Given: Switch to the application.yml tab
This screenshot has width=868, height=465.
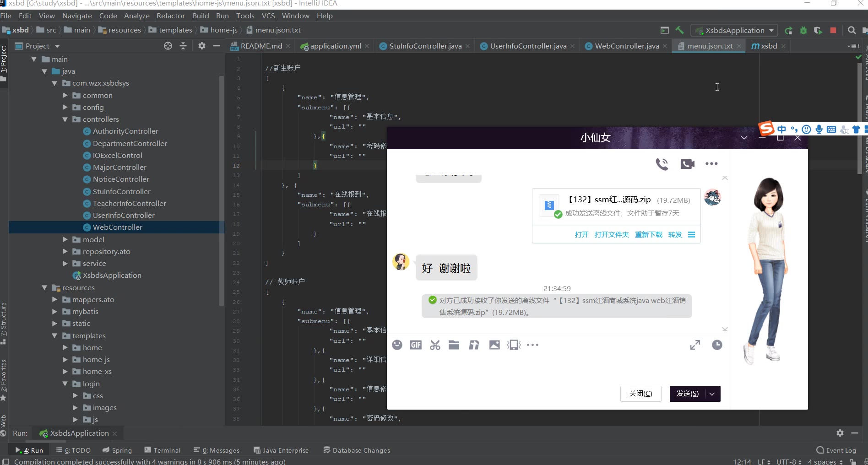Looking at the screenshot, I should [x=335, y=46].
